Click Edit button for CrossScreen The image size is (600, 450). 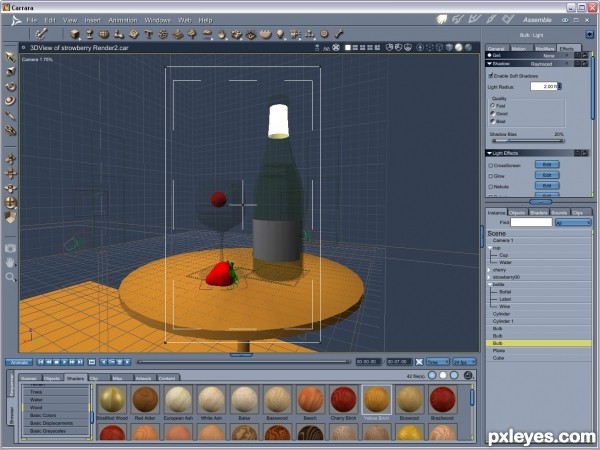click(x=547, y=165)
